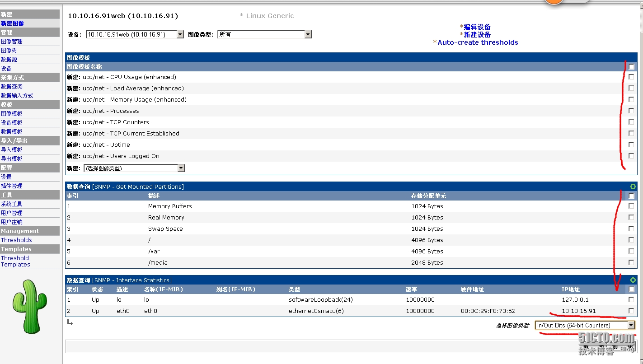Click the 速率 column header
Screen dimensions: 643x364
411,289
